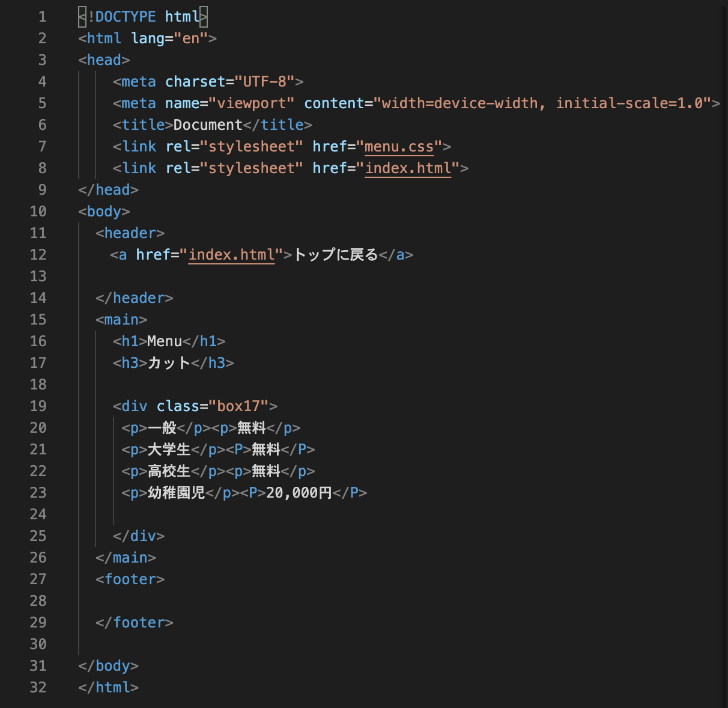
Task: Click the closing html tag on line 32
Action: coord(108,688)
